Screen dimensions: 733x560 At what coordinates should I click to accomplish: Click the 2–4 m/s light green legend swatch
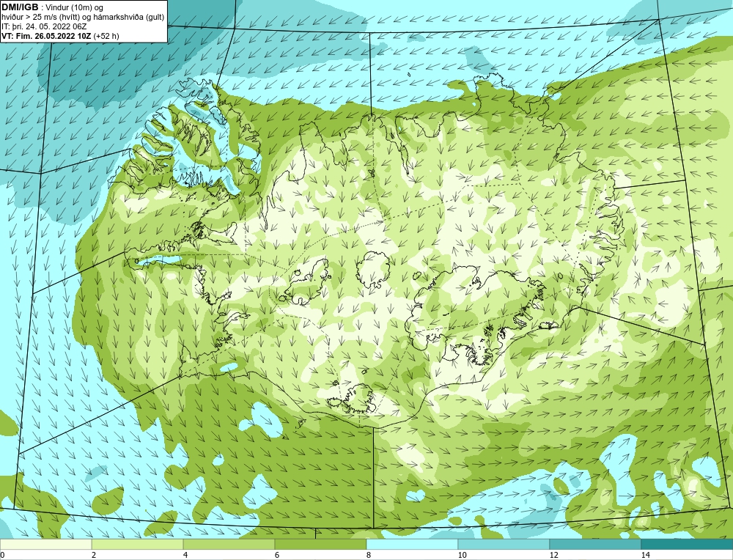[x=138, y=545]
